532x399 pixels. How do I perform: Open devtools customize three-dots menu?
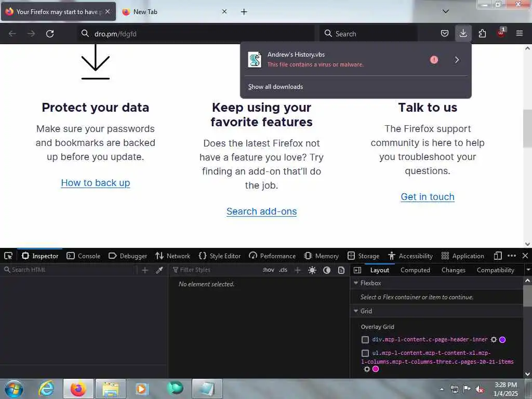(512, 256)
